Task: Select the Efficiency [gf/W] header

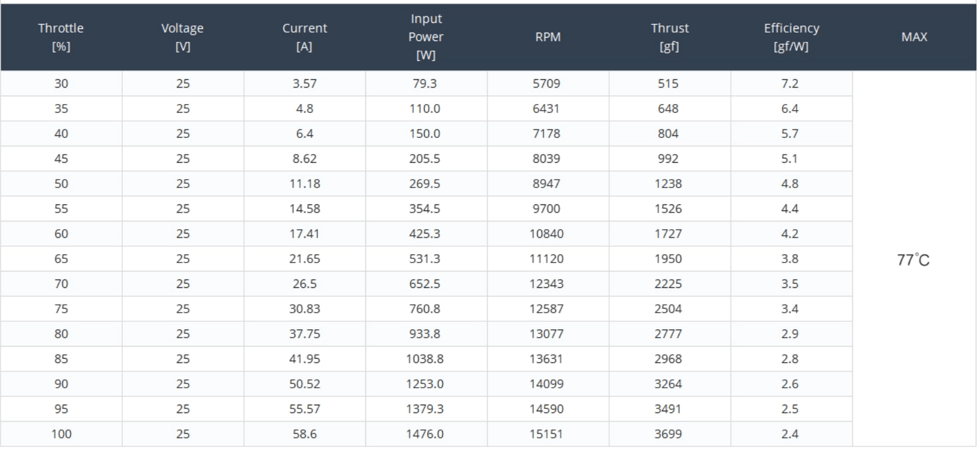Action: (x=791, y=37)
